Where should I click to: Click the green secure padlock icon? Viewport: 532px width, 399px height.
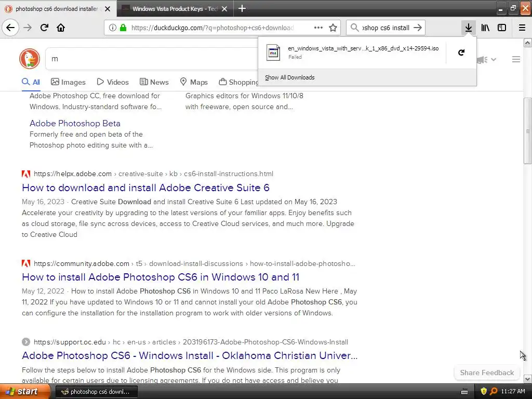click(123, 28)
